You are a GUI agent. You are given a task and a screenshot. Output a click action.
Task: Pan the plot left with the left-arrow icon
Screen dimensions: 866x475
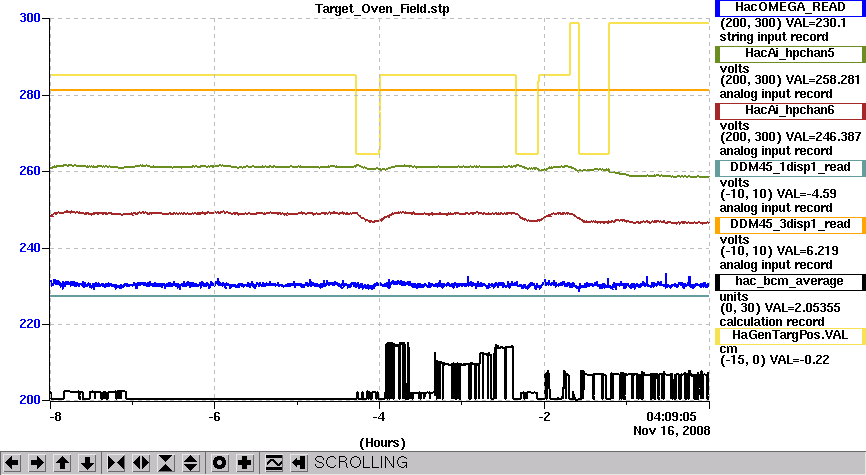click(12, 463)
